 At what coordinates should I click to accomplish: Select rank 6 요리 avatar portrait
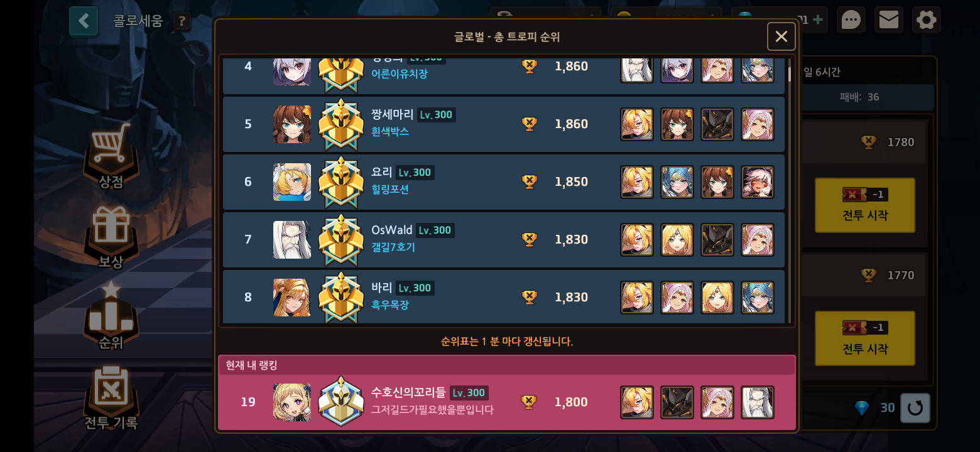[292, 182]
